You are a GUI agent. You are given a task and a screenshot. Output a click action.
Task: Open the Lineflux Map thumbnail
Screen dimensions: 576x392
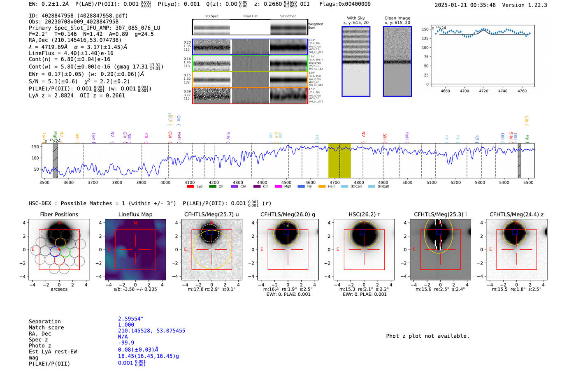click(x=135, y=249)
